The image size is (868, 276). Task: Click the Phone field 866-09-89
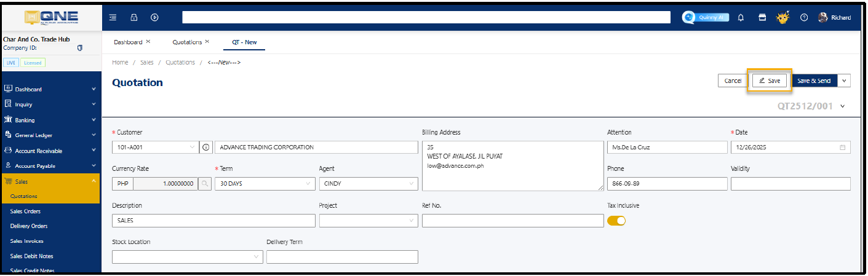point(667,184)
